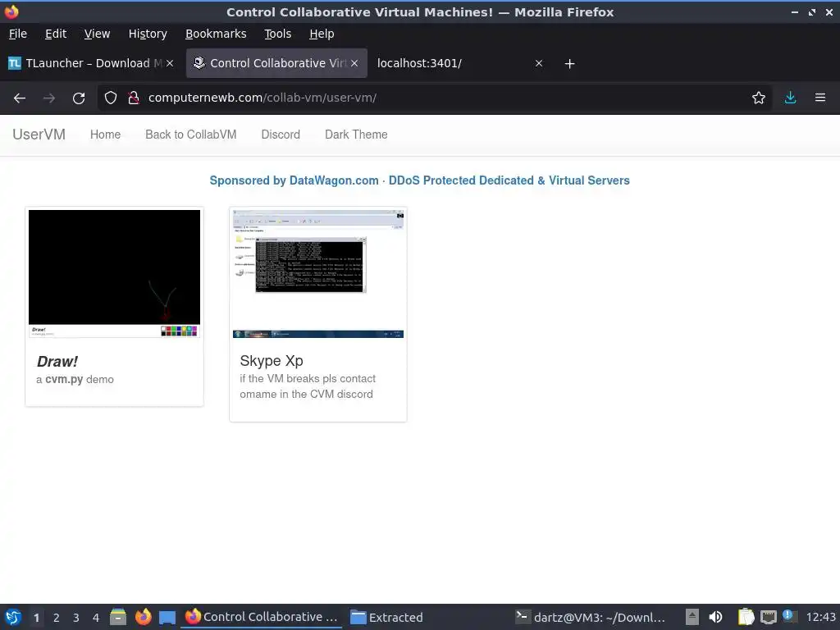Click the Control Collaborative taskbar window button
Image resolution: width=840 pixels, height=630 pixels.
(262, 617)
